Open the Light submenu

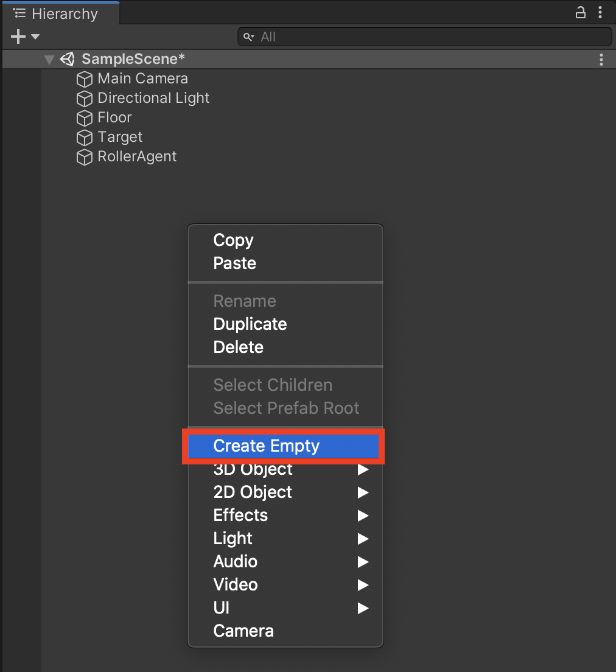[x=285, y=538]
